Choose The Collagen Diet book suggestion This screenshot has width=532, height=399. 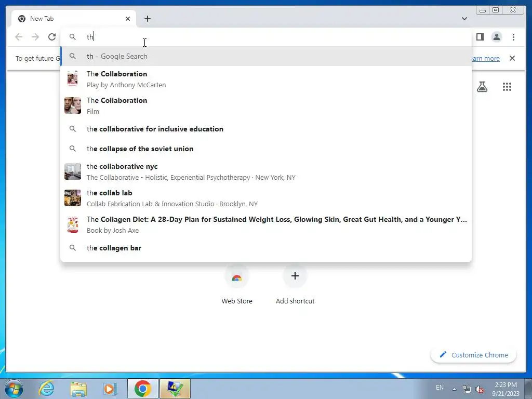coord(266,224)
